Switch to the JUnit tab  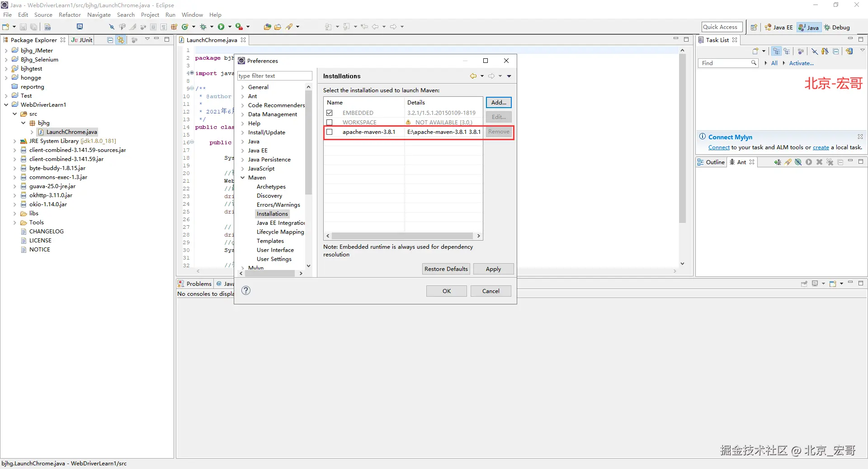click(x=82, y=40)
